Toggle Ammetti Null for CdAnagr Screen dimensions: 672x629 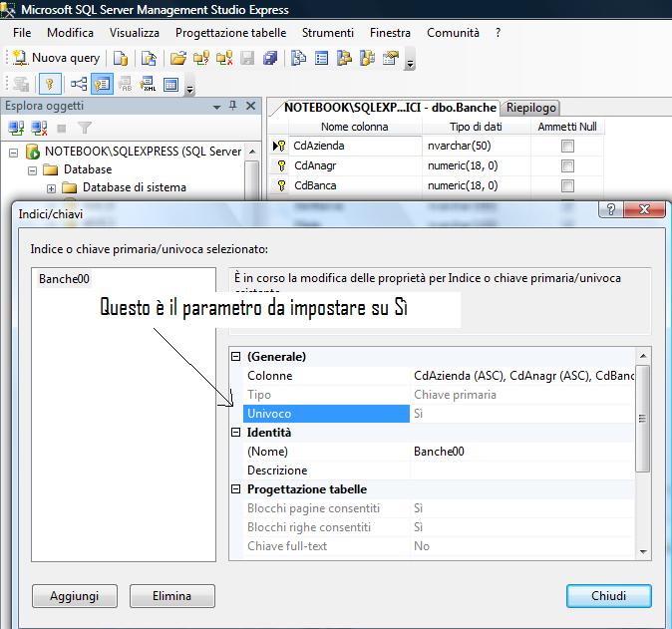click(x=567, y=165)
